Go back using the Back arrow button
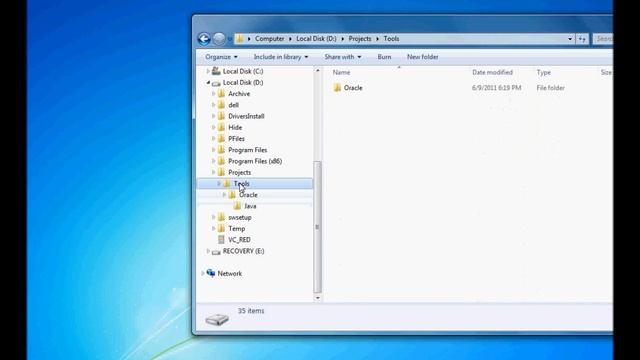640x360 pixels. click(x=204, y=39)
